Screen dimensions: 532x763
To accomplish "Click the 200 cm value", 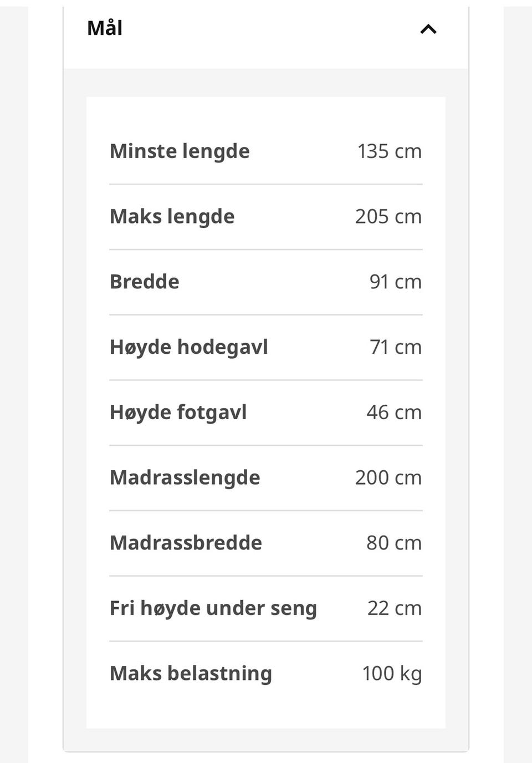I will pos(388,478).
